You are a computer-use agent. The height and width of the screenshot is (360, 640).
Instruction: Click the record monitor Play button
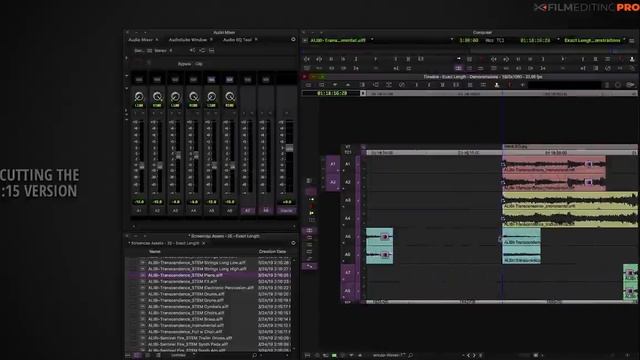pos(563,59)
